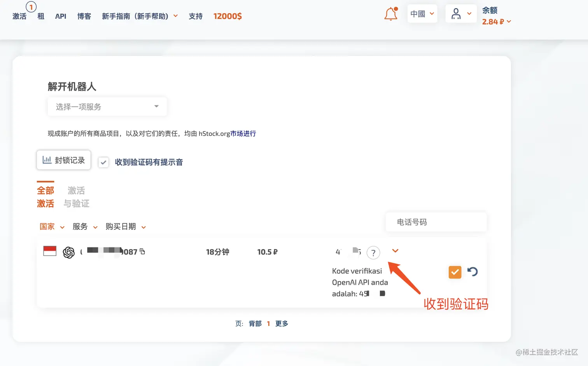The image size is (588, 366).
Task: Select the 全部激活 tab
Action: (45, 197)
